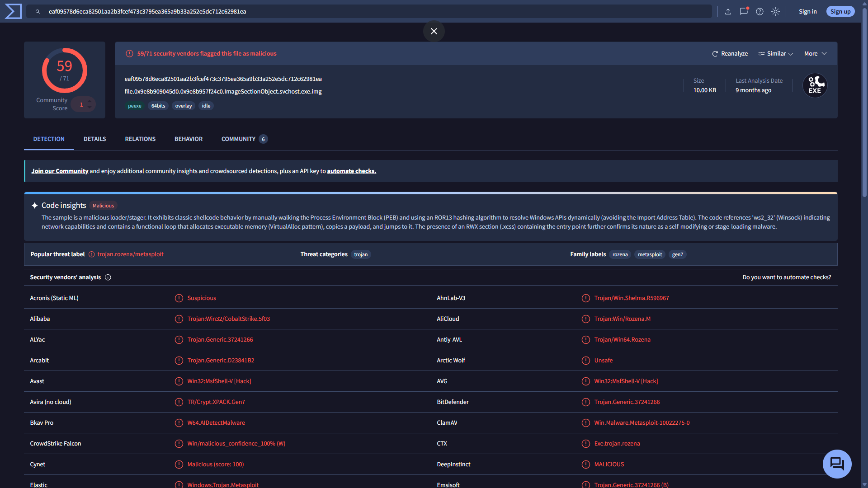Click the VirusTotal logo icon

13,11
